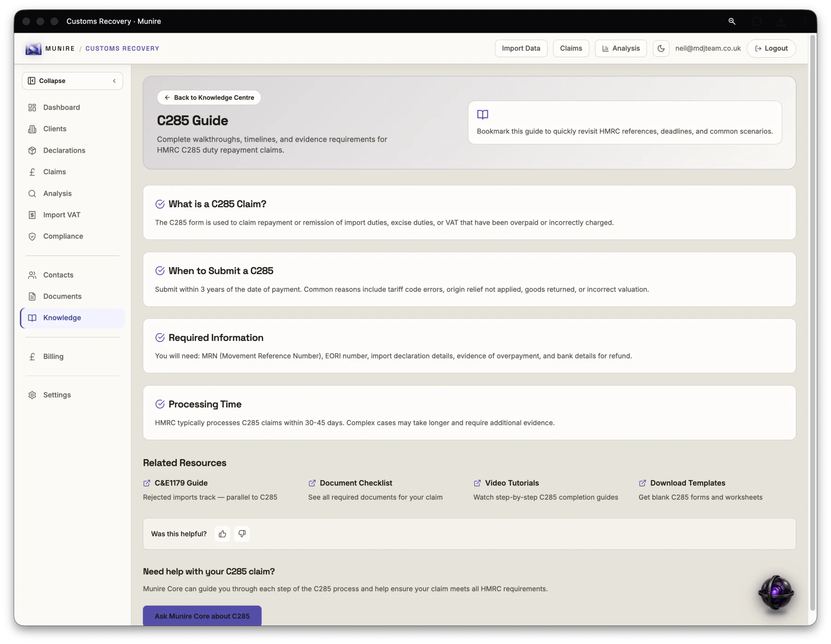Click the vertical page scrollbar
Viewport: 831px width, 644px height.
coord(813,323)
